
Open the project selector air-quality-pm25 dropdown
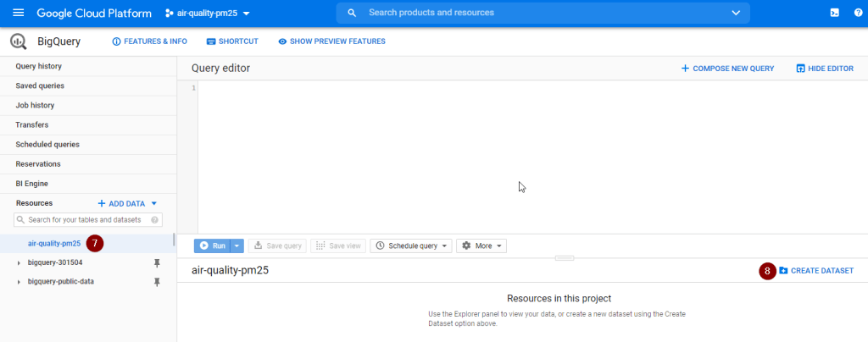click(208, 14)
